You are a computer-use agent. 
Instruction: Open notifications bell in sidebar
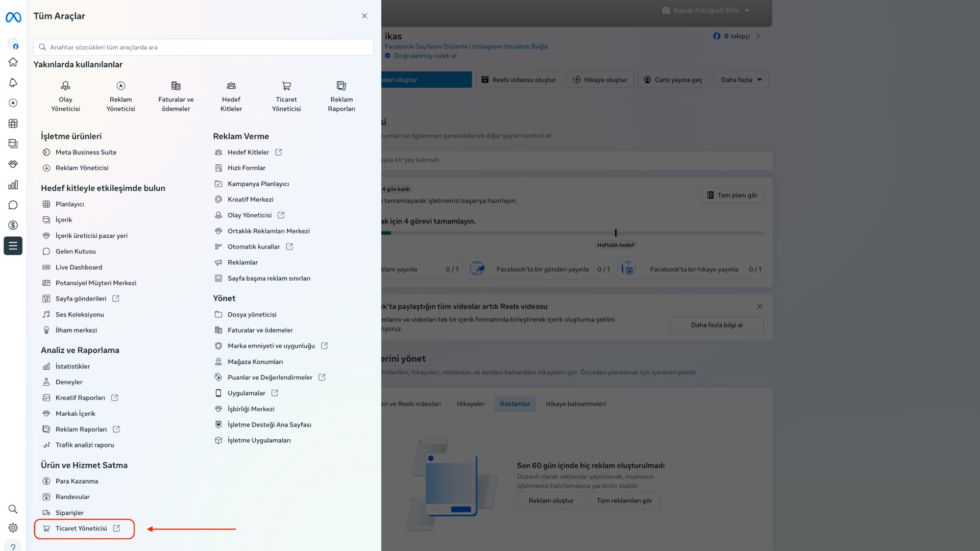tap(13, 83)
